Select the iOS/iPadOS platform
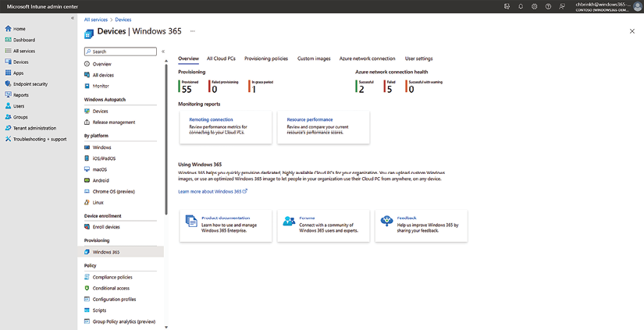This screenshot has height=330, width=644. point(100,158)
